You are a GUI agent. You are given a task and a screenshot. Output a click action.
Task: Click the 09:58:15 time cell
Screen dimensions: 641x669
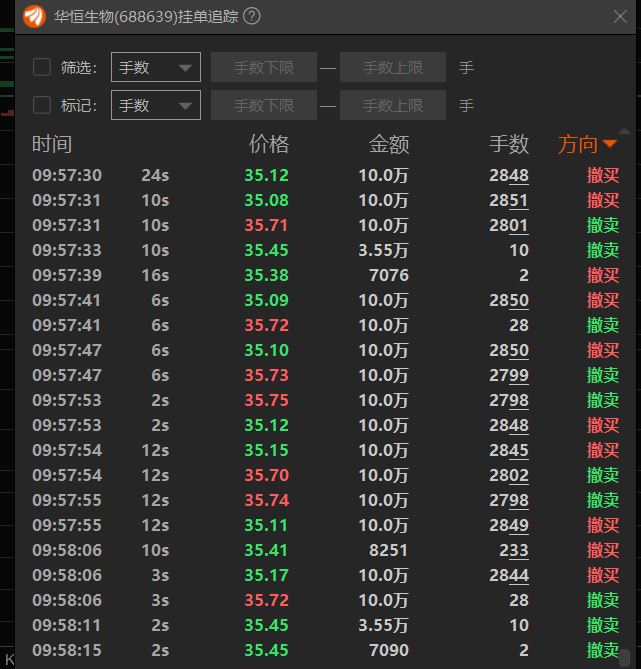(67, 651)
